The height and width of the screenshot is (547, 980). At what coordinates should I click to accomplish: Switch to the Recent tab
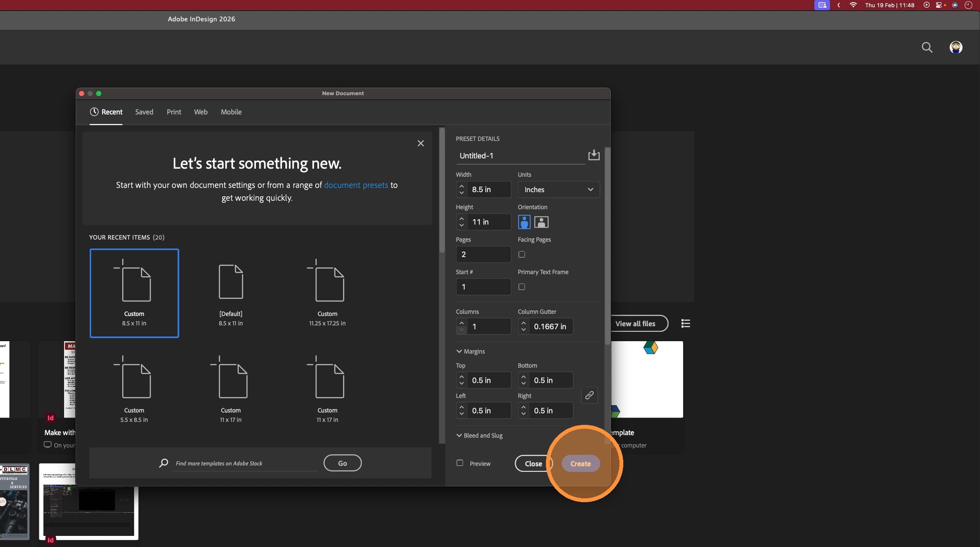106,112
